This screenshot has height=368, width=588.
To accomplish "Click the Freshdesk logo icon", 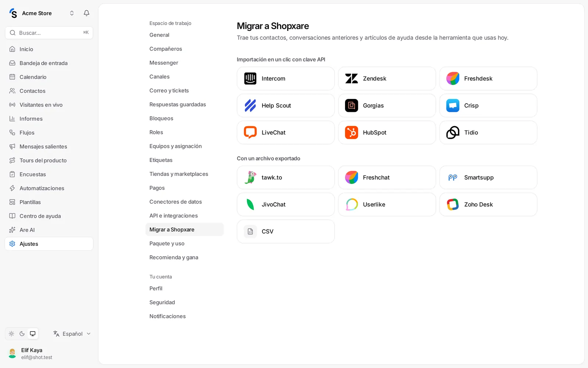I will point(453,78).
